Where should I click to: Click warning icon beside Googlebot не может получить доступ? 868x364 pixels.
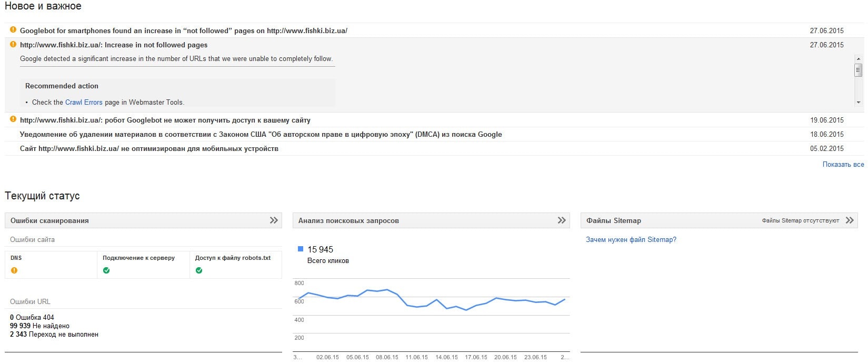coord(14,119)
